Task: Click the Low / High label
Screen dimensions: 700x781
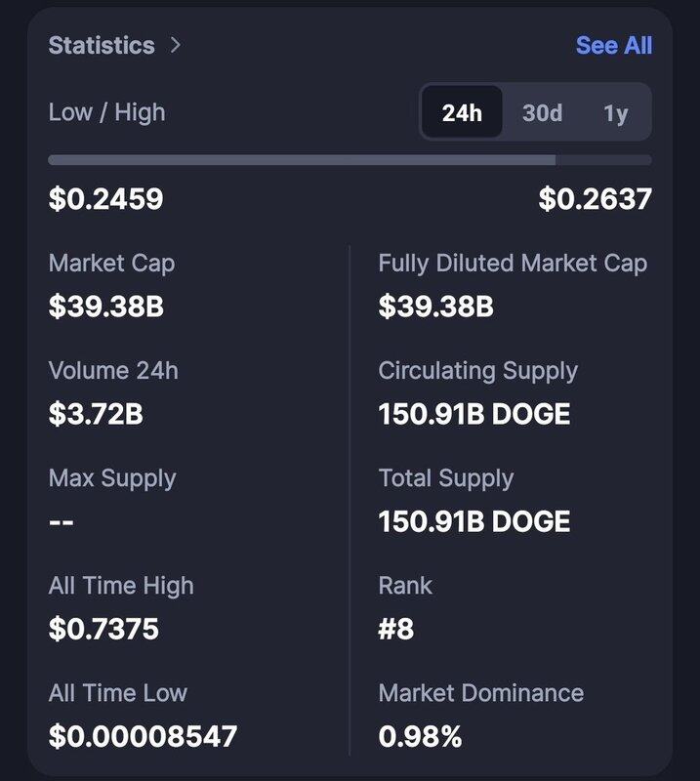Action: [x=106, y=112]
